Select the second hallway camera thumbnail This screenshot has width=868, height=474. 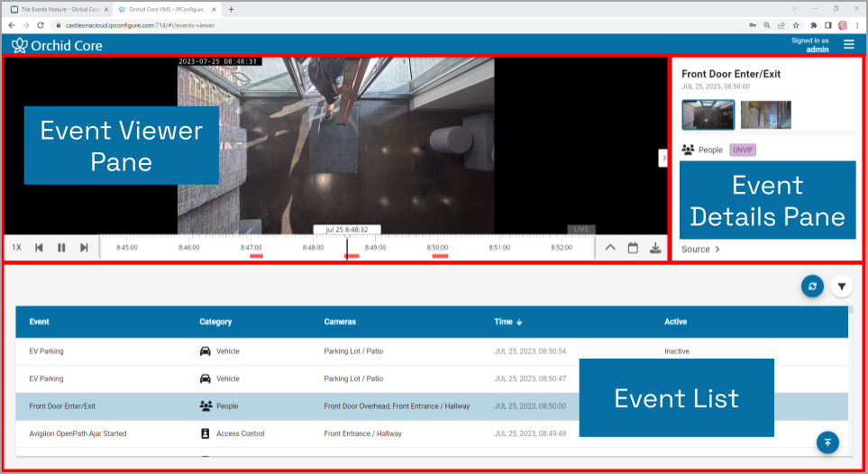765,114
